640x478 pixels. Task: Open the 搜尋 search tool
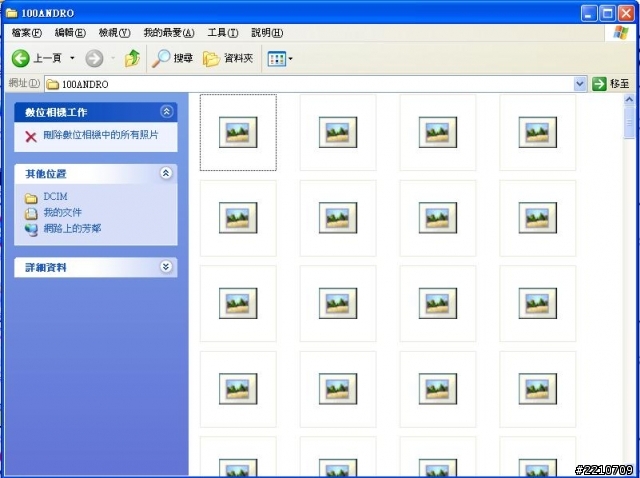point(172,58)
